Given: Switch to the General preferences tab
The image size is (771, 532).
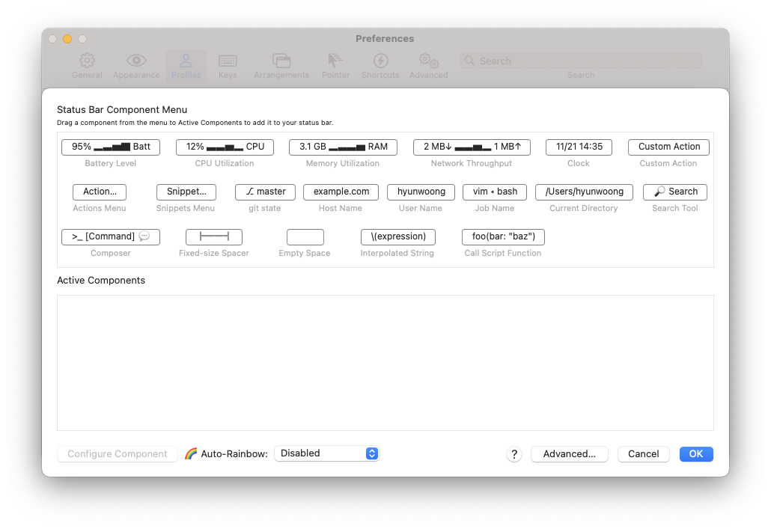Looking at the screenshot, I should click(87, 67).
